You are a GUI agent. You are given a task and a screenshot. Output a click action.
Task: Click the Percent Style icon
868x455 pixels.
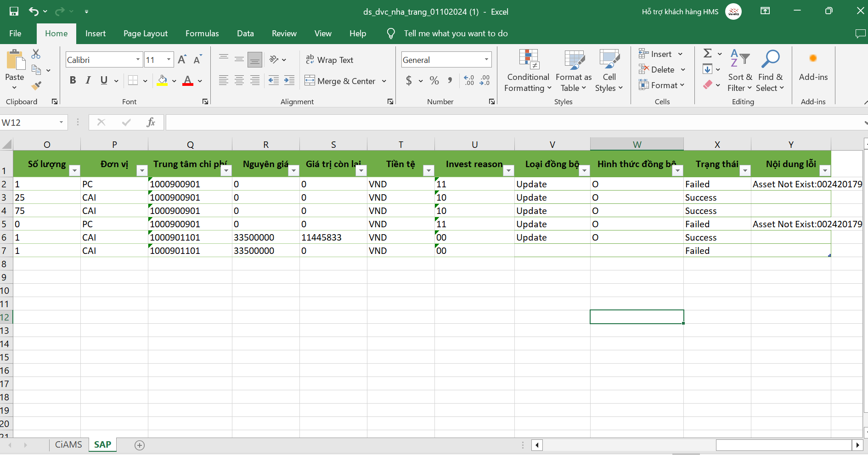pos(434,81)
